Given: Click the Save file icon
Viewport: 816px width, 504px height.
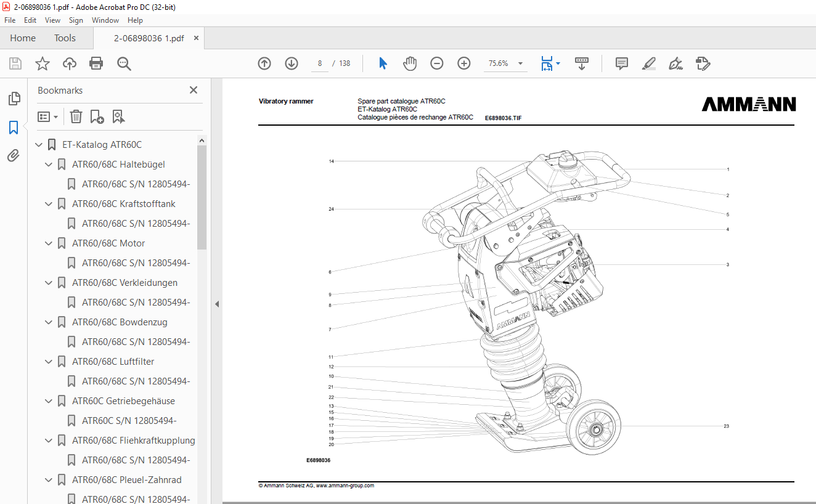Looking at the screenshot, I should 15,63.
